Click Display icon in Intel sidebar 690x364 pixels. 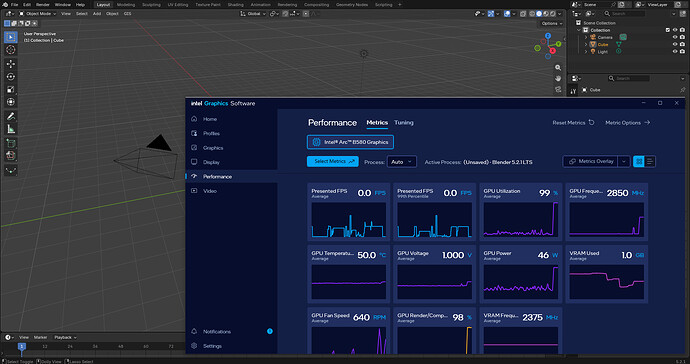tap(194, 162)
